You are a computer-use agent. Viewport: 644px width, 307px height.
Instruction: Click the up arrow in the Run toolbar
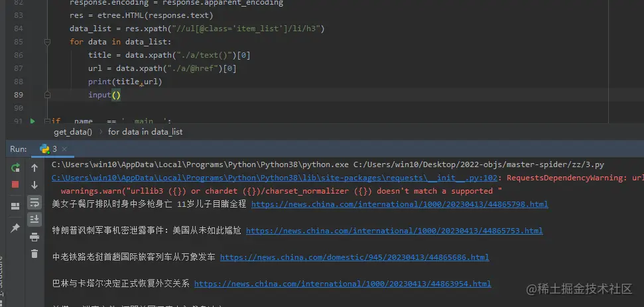[x=34, y=168]
